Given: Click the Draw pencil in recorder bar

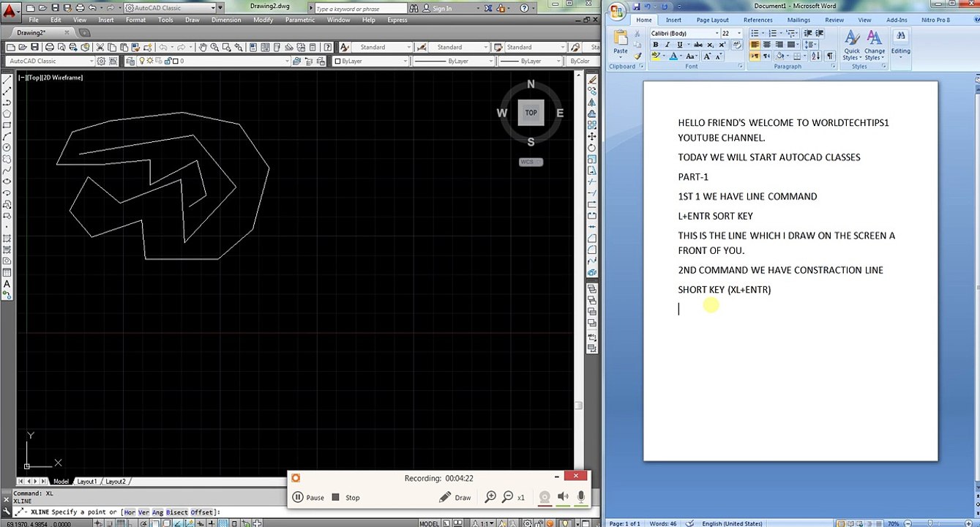Looking at the screenshot, I should tap(455, 498).
